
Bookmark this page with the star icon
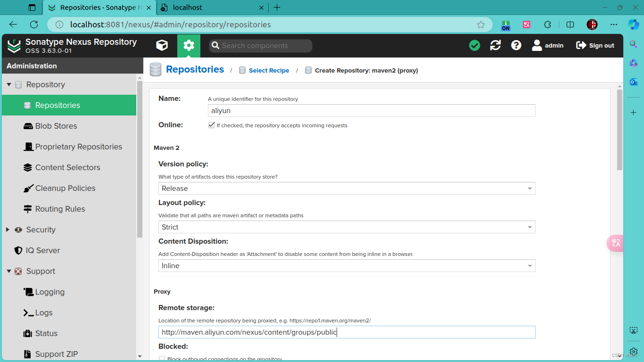(481, 25)
